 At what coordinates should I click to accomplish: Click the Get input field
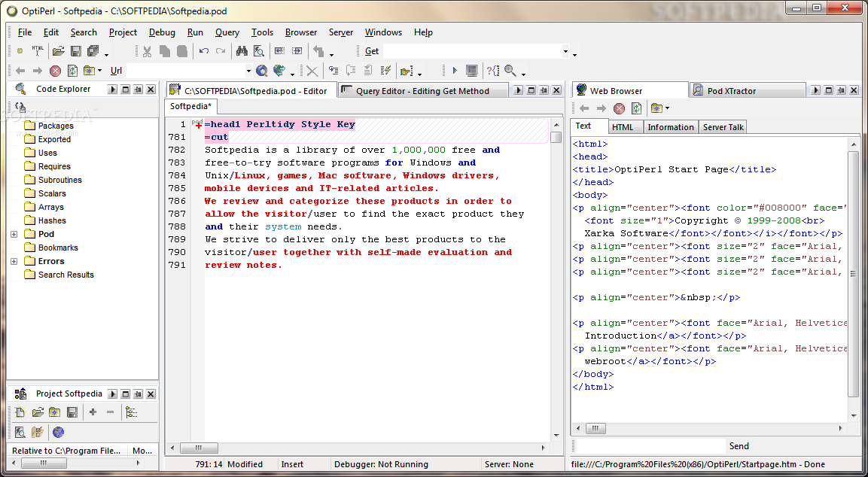click(x=472, y=51)
